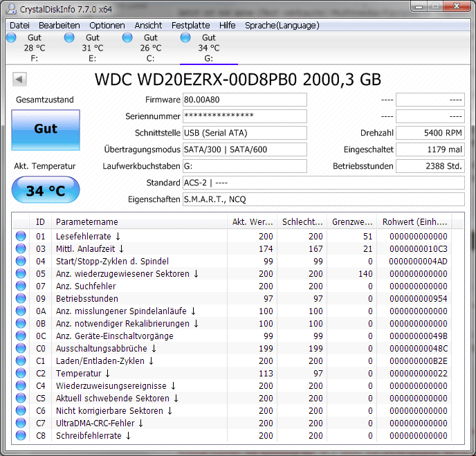
Task: Click the CrystalDiskInfo title bar app icon
Action: 11,9
